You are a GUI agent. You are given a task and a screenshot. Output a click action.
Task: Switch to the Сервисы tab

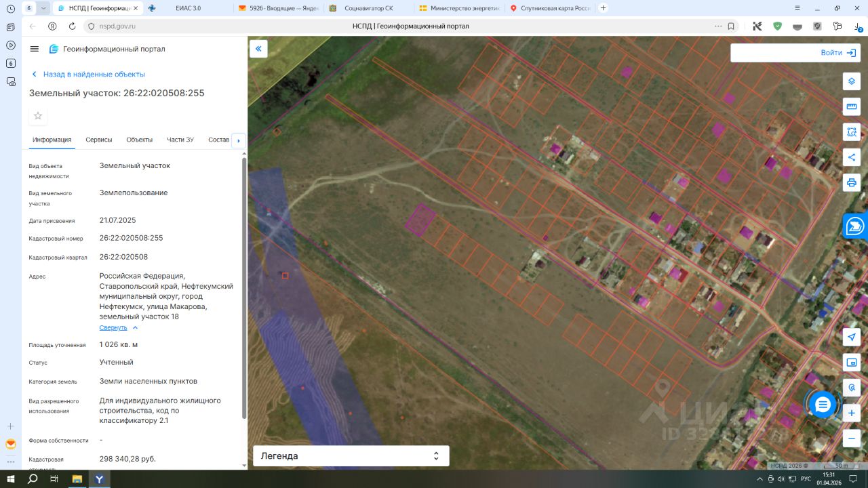point(99,140)
